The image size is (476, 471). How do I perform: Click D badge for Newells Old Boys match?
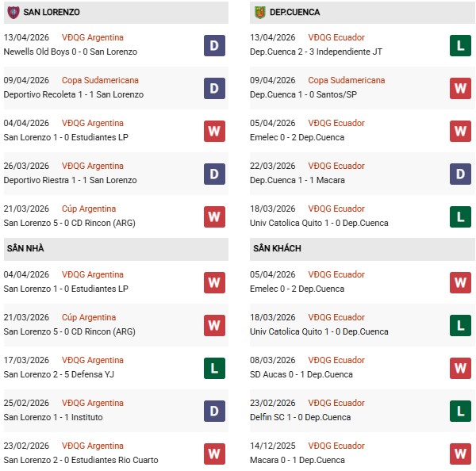click(x=214, y=45)
